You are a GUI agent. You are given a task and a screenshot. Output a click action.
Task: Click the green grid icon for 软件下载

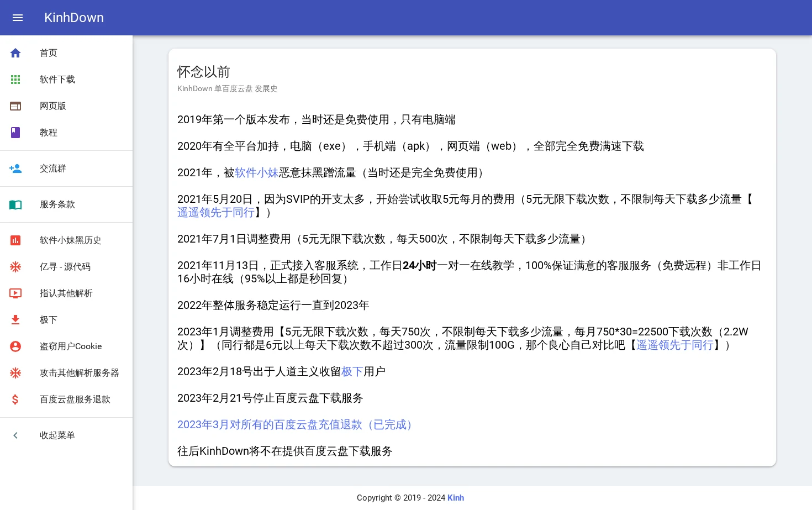coord(15,80)
